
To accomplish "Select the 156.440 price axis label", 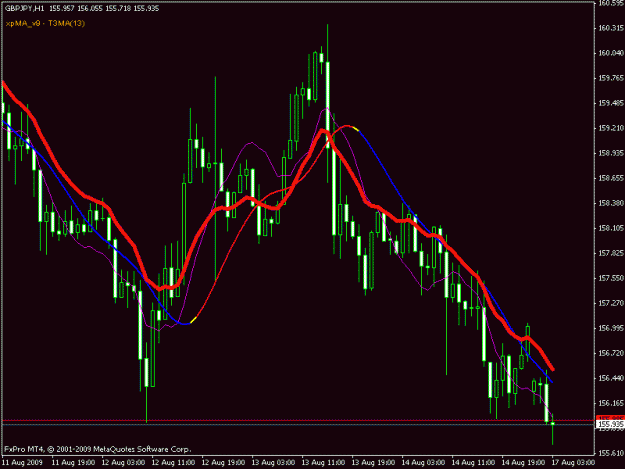I will (610, 378).
